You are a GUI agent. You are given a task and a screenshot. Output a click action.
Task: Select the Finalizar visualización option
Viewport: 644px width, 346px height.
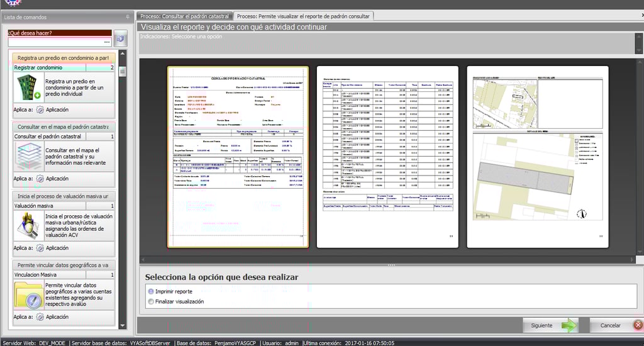150,301
